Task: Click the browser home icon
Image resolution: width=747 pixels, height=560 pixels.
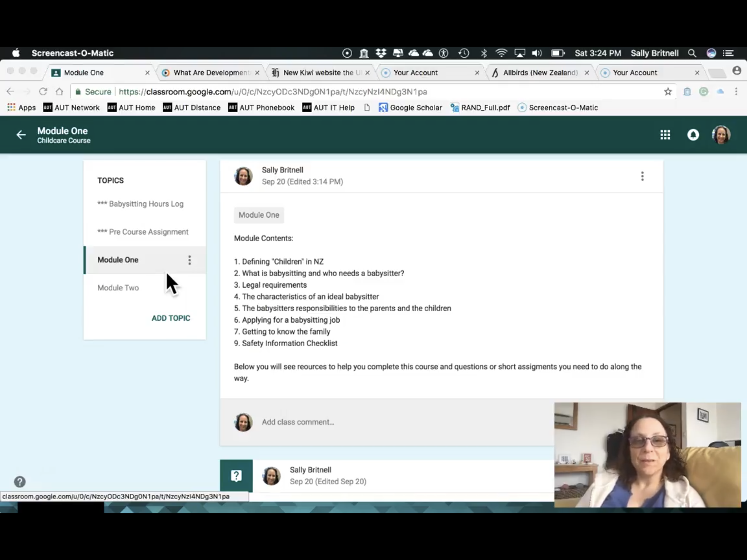Action: click(59, 92)
